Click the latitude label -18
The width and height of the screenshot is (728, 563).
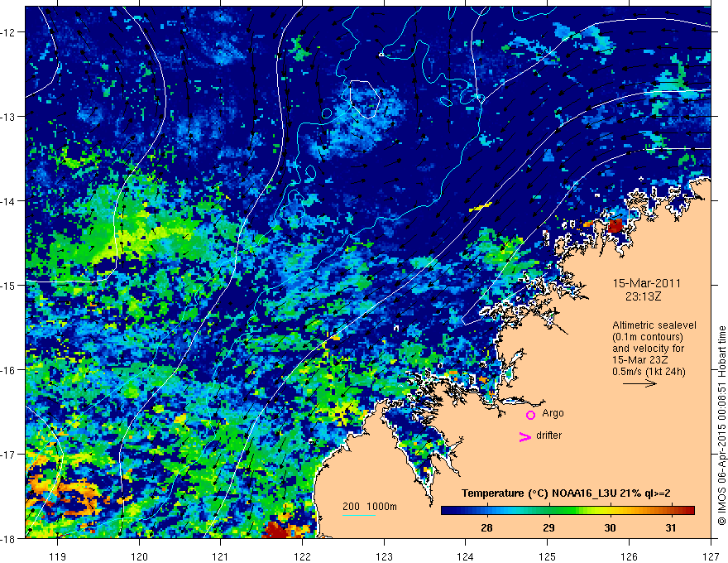point(8,538)
